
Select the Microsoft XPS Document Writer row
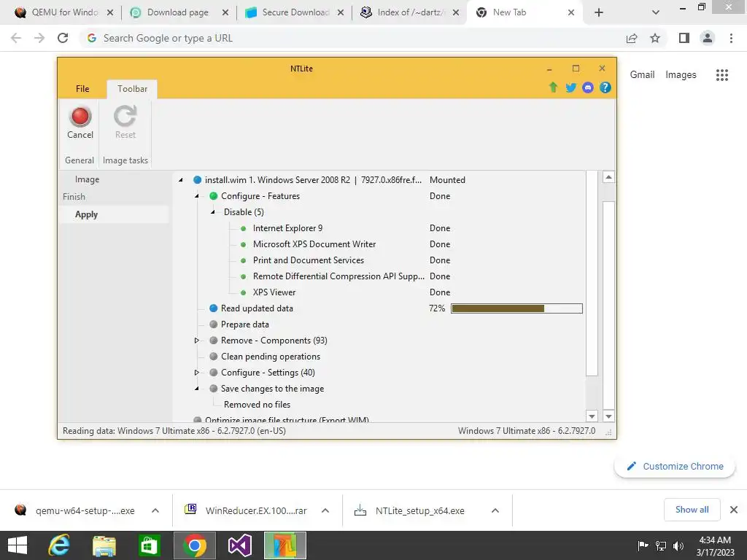tap(314, 244)
